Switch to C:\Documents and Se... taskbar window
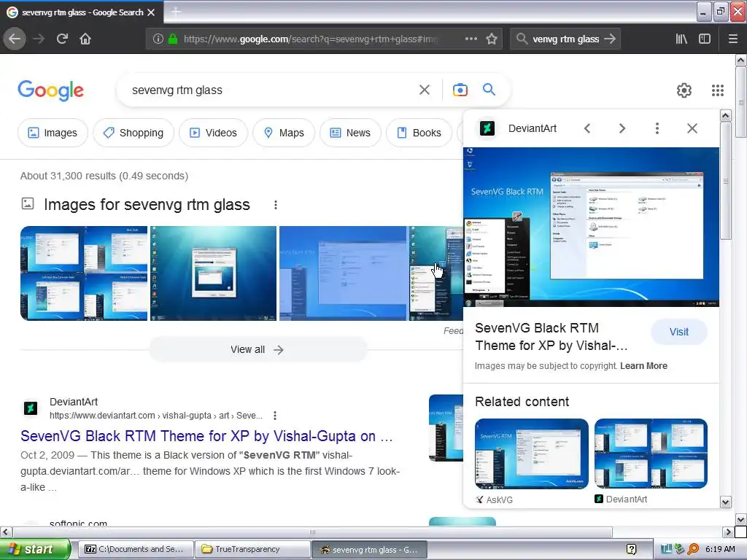 click(135, 549)
